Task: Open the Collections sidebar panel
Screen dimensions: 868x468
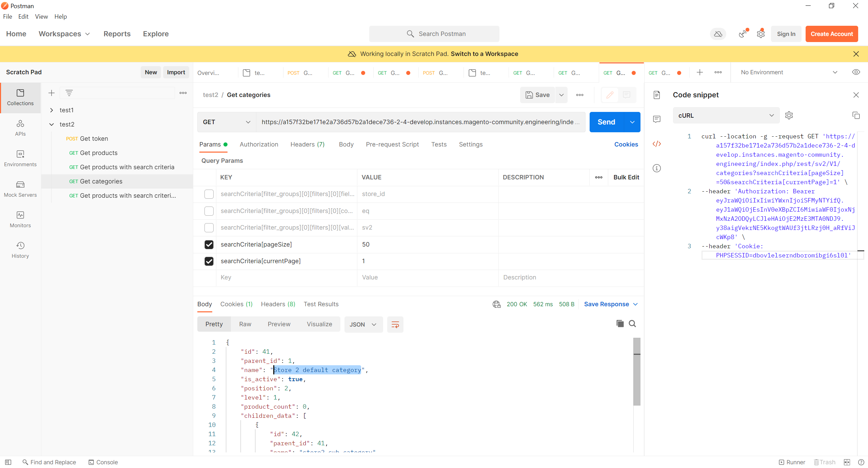Action: click(20, 97)
